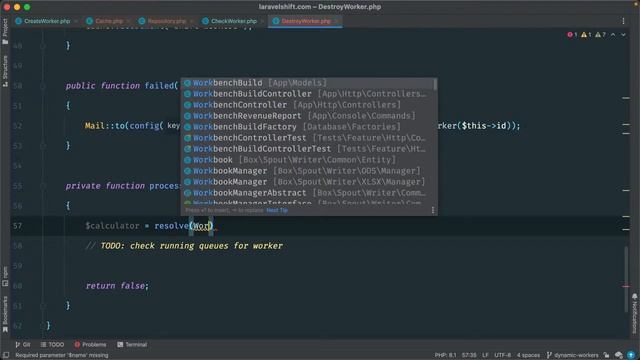This screenshot has height=360, width=640.
Task: Close the CreateWorker.php tab
Action: tap(76, 21)
